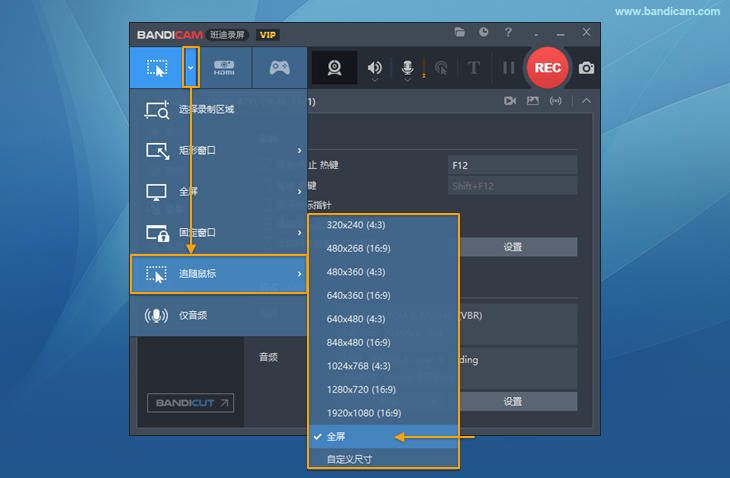This screenshot has width=730, height=478.
Task: Choose 320x240 (4:3) size
Action: tap(384, 225)
